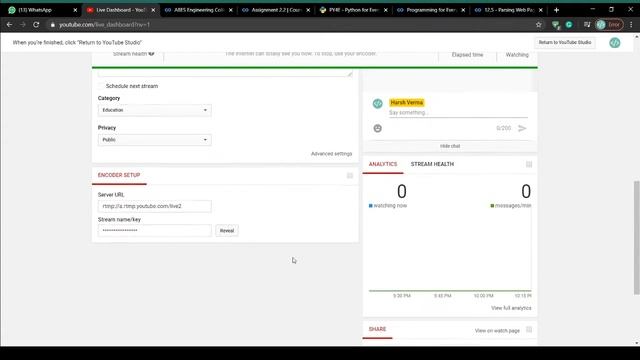Go back using browser back arrow
This screenshot has height=360, width=640.
[x=9, y=24]
